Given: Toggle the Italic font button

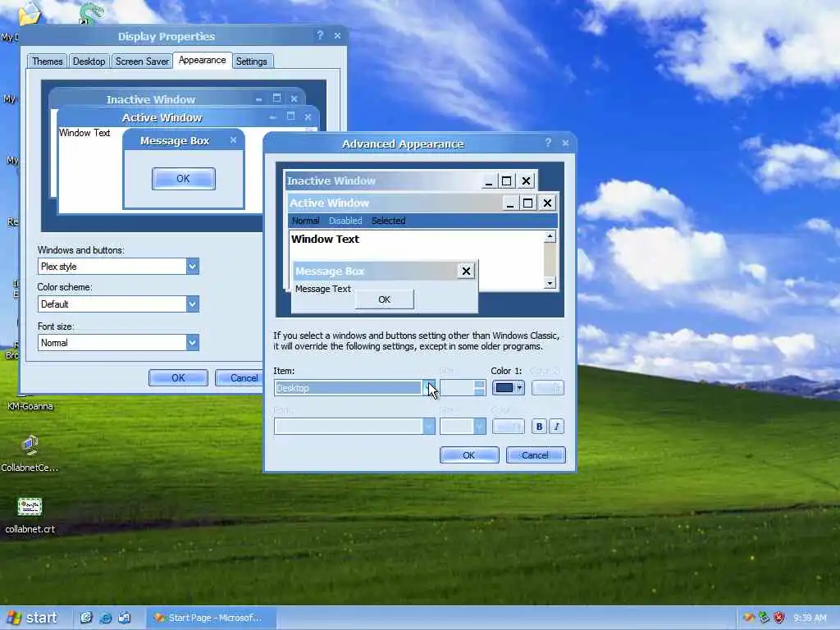Looking at the screenshot, I should (557, 427).
